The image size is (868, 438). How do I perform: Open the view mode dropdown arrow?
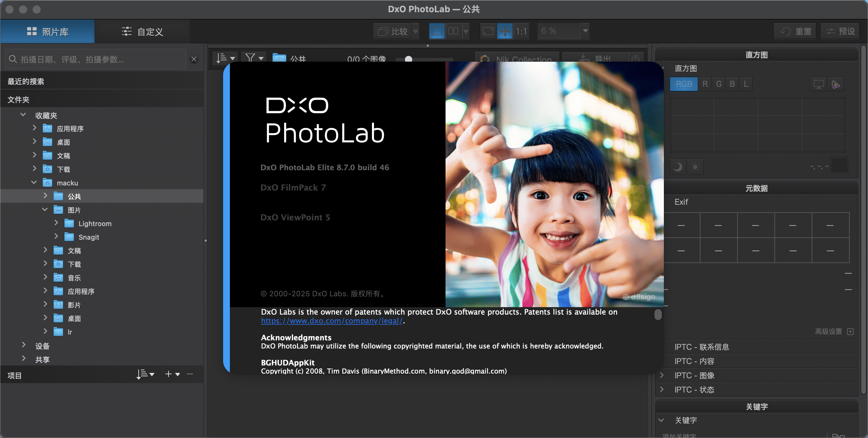pyautogui.click(x=466, y=31)
